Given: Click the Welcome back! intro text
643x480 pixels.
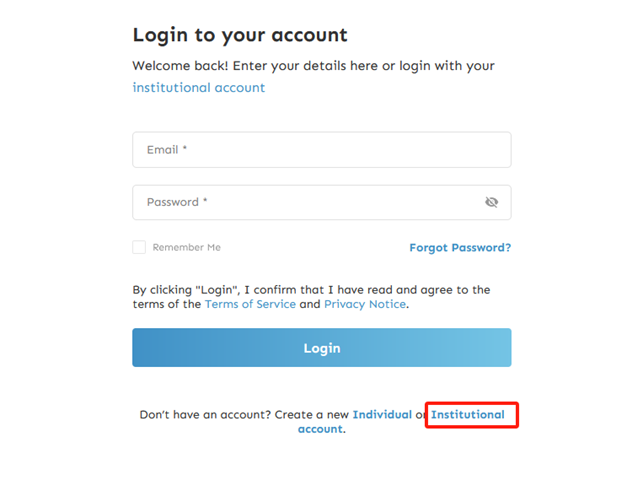Looking at the screenshot, I should pos(313,66).
